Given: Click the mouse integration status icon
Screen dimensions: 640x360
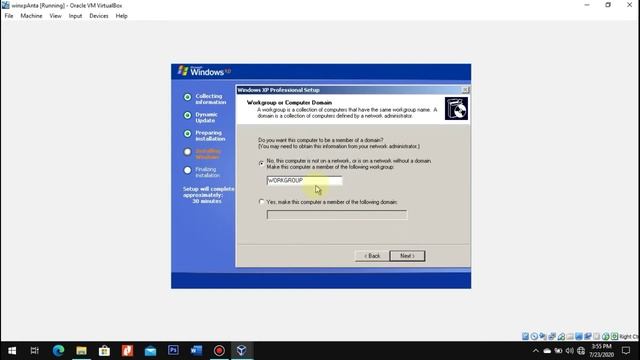Looking at the screenshot, I should click(605, 337).
